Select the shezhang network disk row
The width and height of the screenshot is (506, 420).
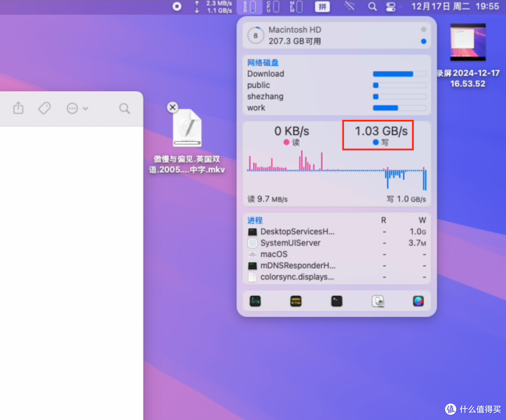[336, 96]
